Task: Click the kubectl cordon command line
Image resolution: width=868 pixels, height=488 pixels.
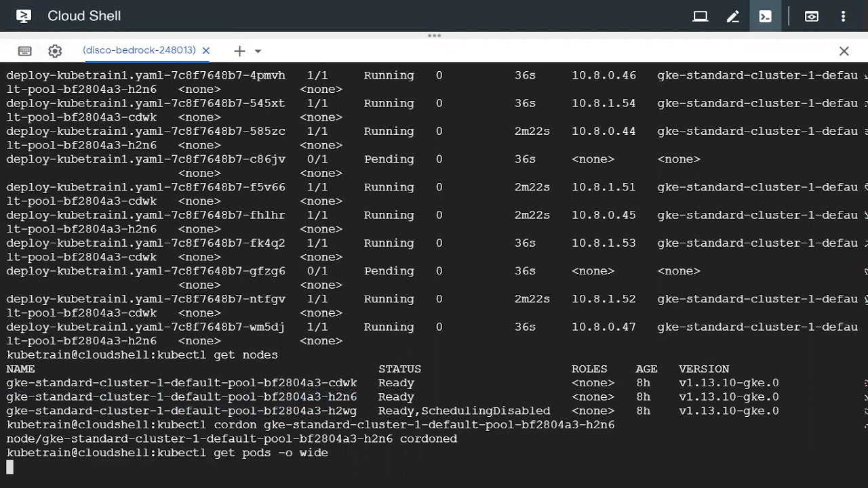Action: tap(311, 425)
